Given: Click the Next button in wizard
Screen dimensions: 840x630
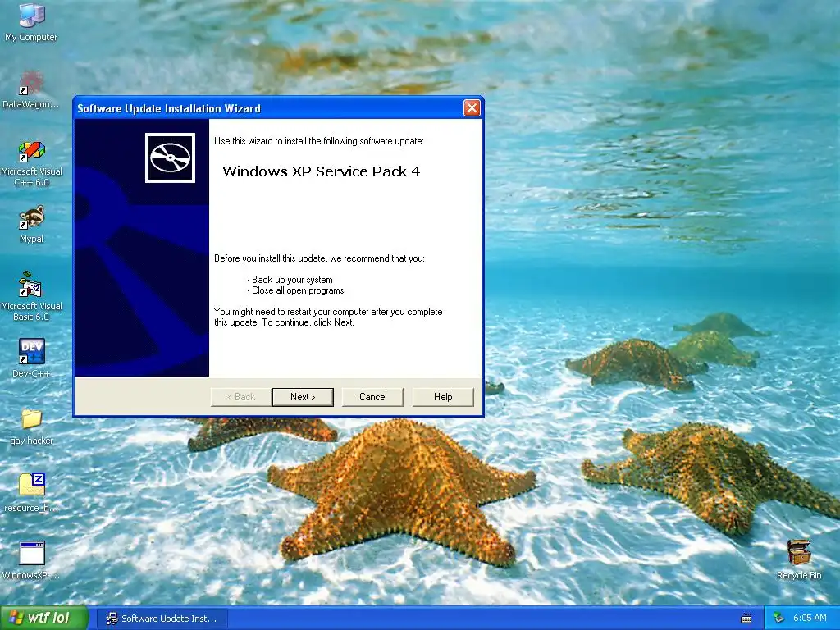Looking at the screenshot, I should [303, 397].
